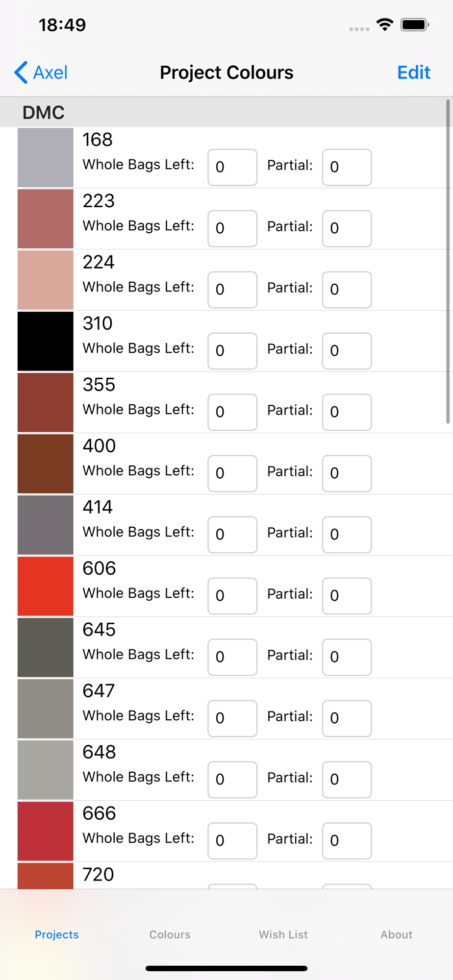Edit Whole Bags Left for colour 666
453x980 pixels.
click(232, 841)
